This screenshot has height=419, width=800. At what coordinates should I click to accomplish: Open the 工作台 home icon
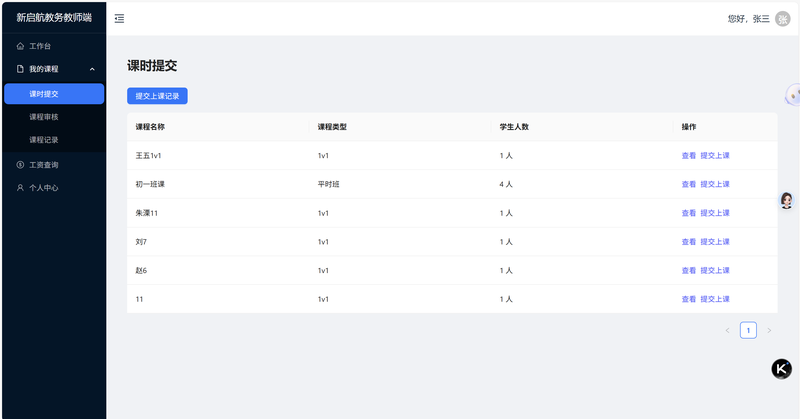pyautogui.click(x=20, y=46)
